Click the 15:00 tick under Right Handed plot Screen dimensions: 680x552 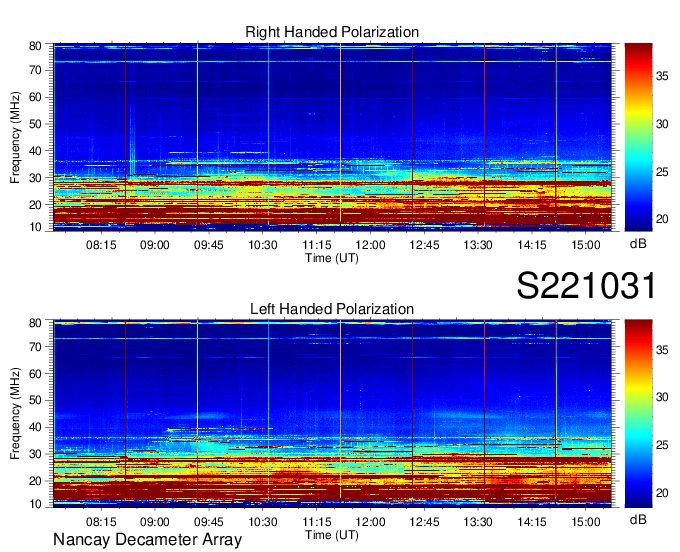(x=586, y=245)
